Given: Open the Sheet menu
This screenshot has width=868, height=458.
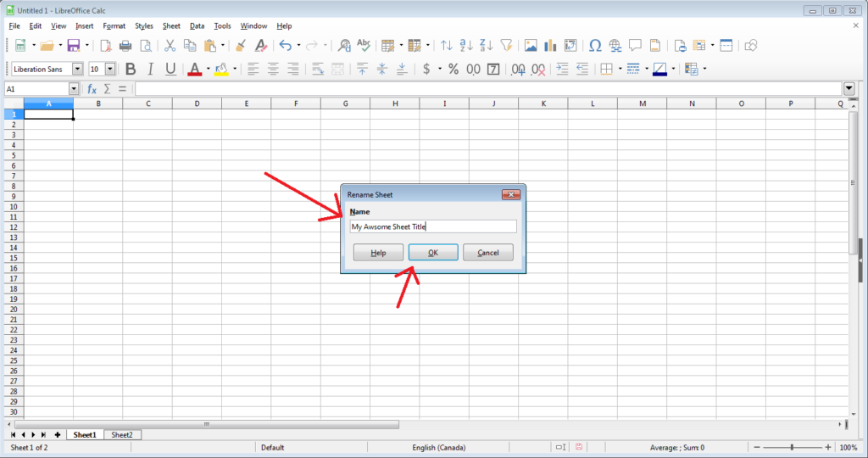Looking at the screenshot, I should (x=171, y=26).
